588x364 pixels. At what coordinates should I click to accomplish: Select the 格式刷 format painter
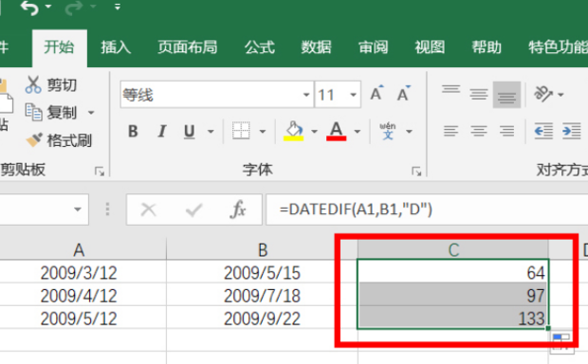point(59,140)
